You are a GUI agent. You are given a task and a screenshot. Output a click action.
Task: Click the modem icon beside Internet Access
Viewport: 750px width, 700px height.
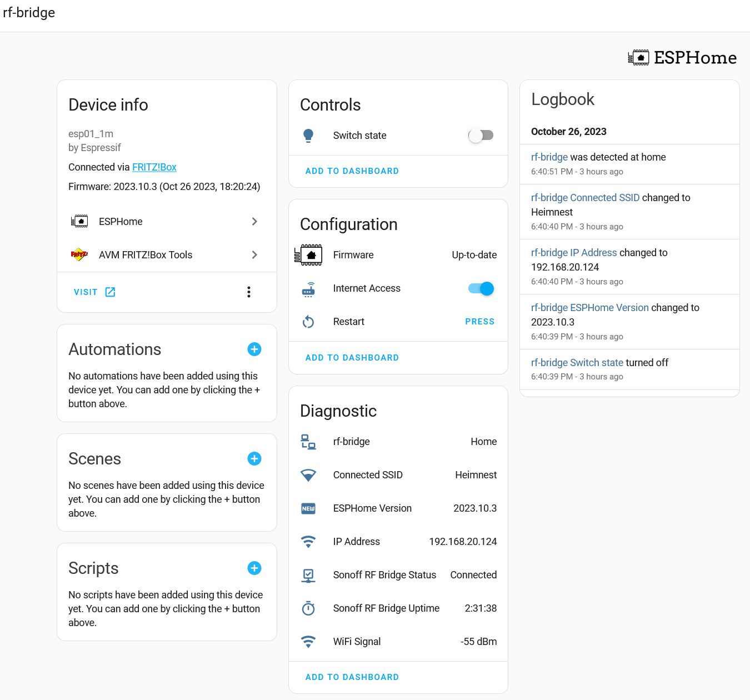pyautogui.click(x=308, y=288)
